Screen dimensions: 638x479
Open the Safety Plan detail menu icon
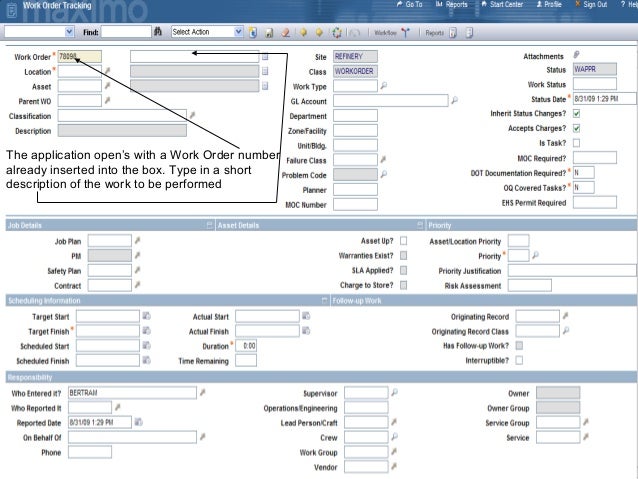point(138,270)
